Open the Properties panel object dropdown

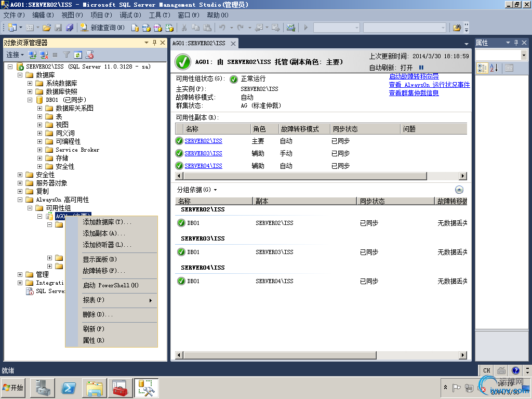[x=524, y=55]
